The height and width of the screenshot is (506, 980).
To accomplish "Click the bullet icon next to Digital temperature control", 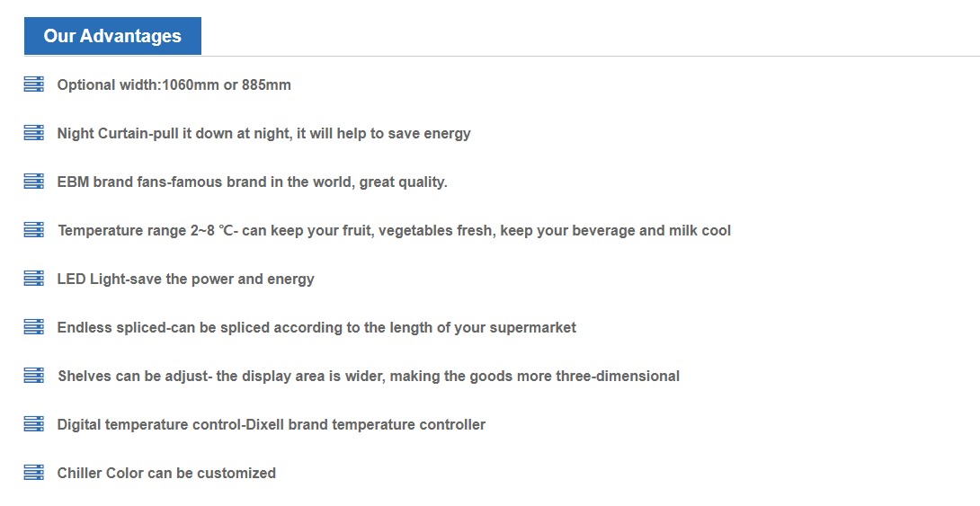I will [x=33, y=424].
